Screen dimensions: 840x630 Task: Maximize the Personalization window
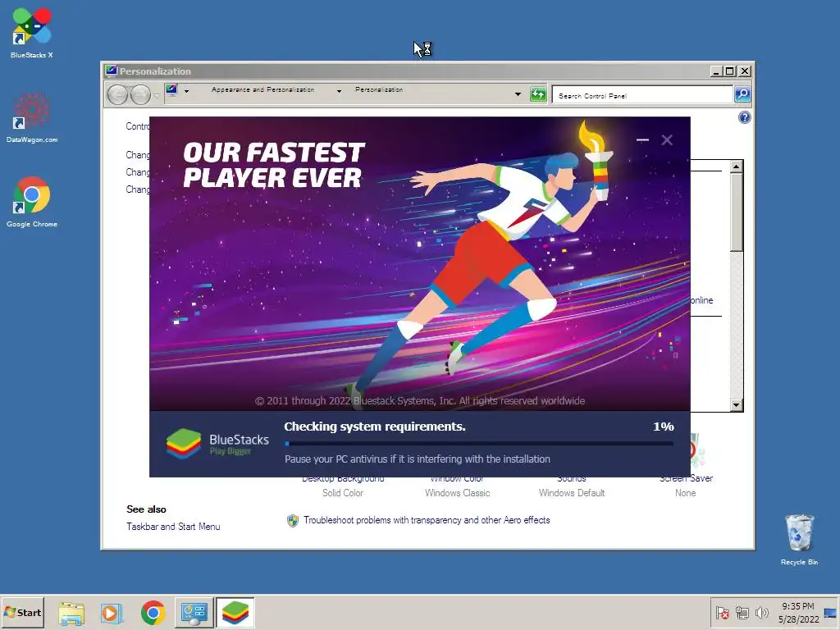pos(729,71)
